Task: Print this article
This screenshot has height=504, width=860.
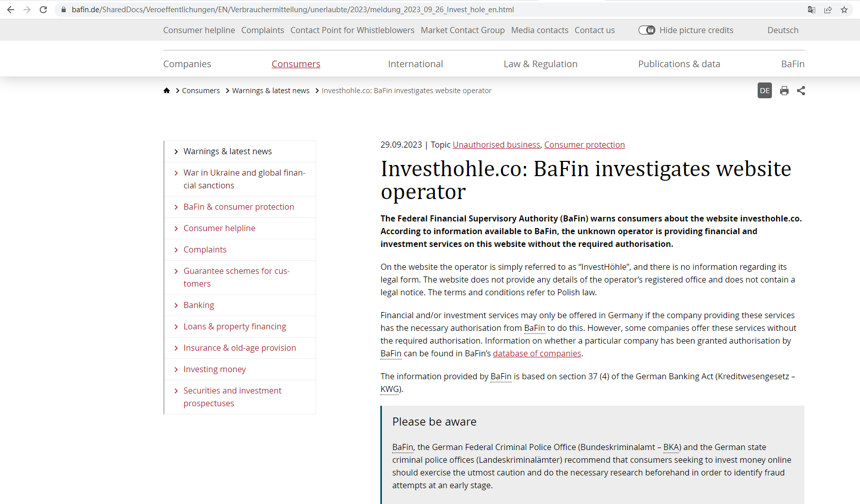Action: click(784, 91)
